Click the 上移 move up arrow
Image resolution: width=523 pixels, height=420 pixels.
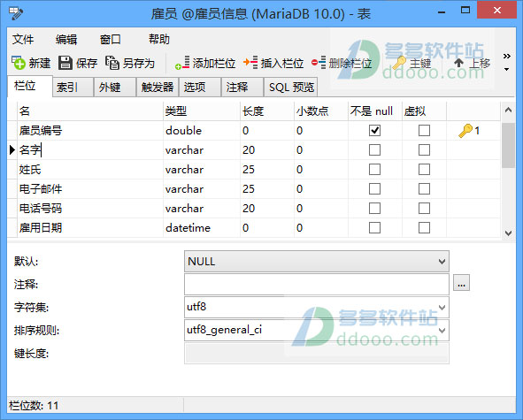[x=458, y=63]
